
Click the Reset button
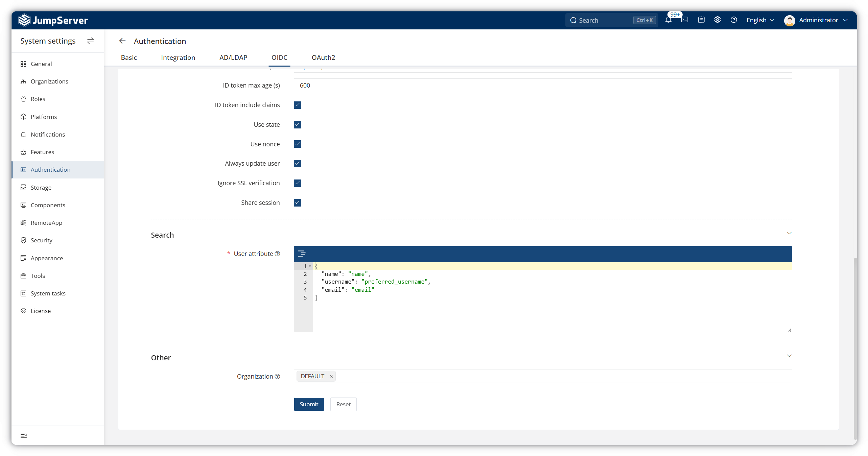(343, 404)
